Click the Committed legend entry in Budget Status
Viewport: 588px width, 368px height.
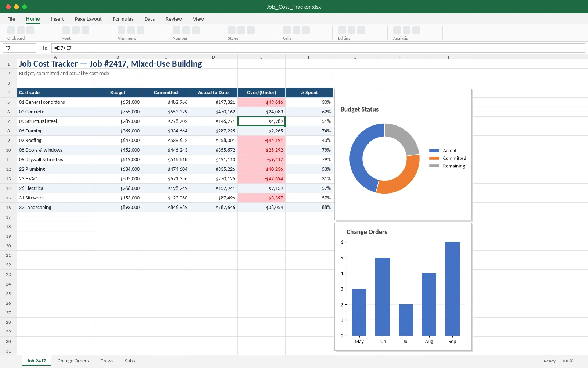(x=448, y=158)
